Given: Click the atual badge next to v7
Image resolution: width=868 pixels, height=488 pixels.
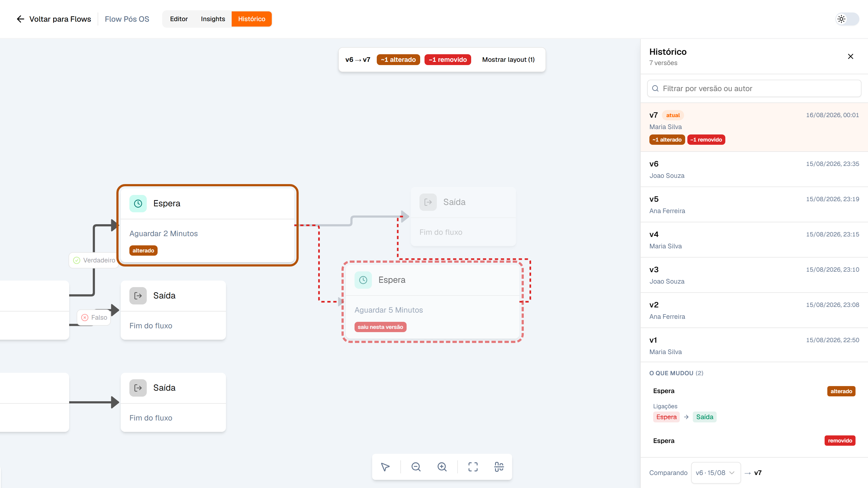Looking at the screenshot, I should pyautogui.click(x=673, y=115).
